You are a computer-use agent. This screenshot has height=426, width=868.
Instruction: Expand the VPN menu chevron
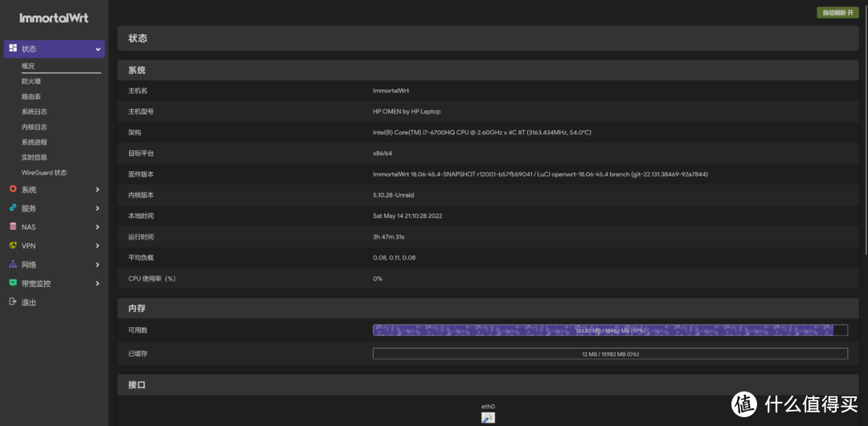click(x=97, y=246)
